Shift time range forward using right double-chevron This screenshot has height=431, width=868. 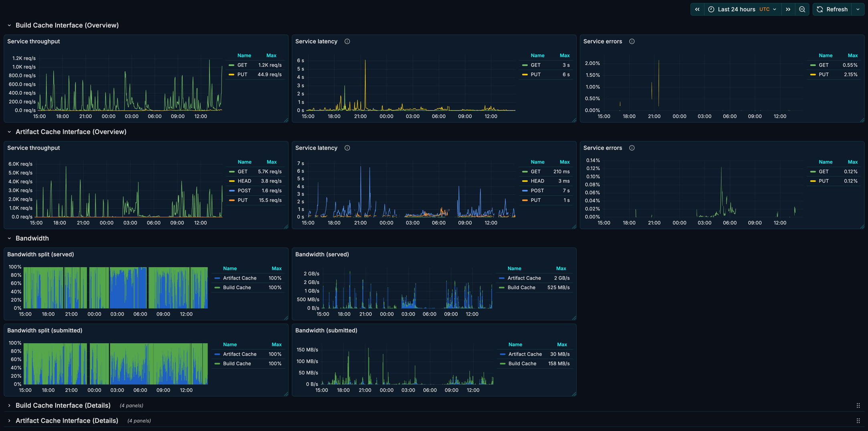(x=788, y=9)
